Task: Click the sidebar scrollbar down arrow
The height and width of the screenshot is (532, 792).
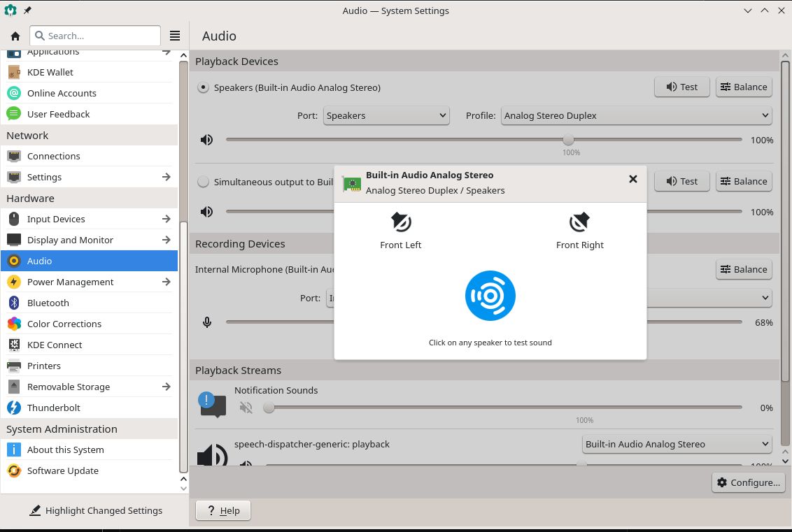Action: (183, 488)
